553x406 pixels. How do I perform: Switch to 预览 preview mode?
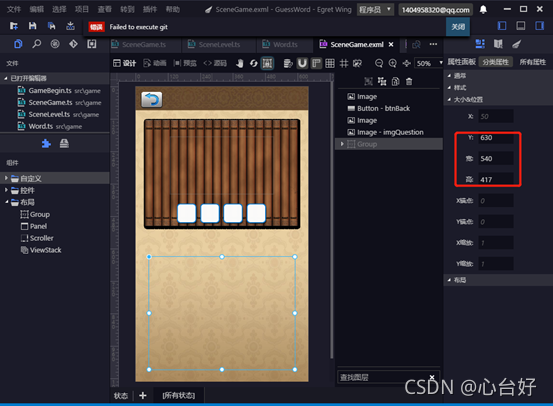185,63
